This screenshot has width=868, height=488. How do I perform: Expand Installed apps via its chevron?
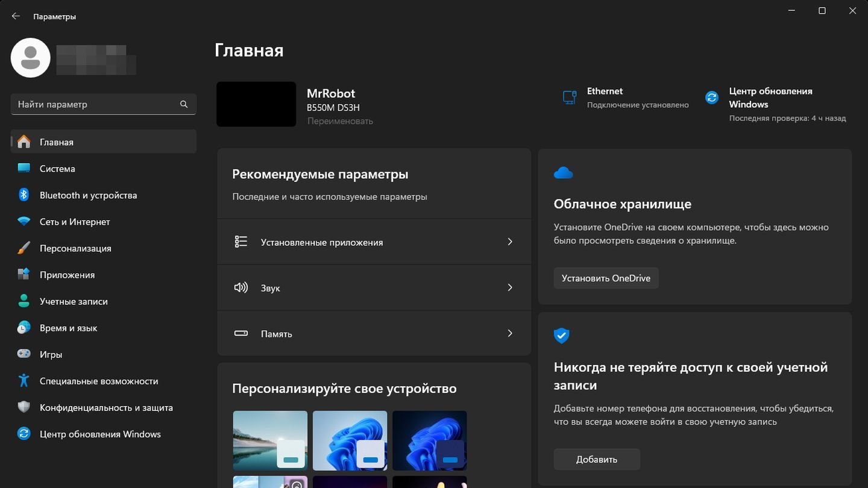click(510, 242)
